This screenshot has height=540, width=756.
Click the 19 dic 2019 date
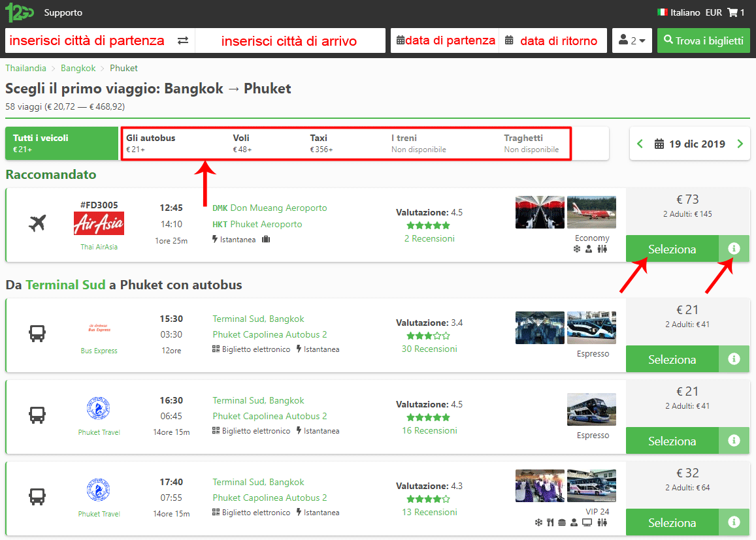pos(697,144)
